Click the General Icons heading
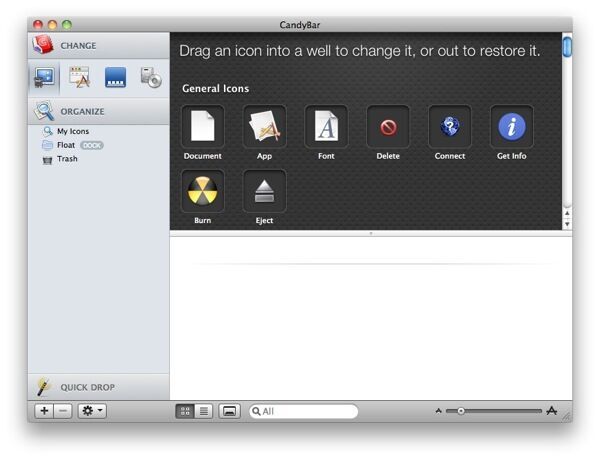Viewport: 600px width, 459px height. point(215,88)
